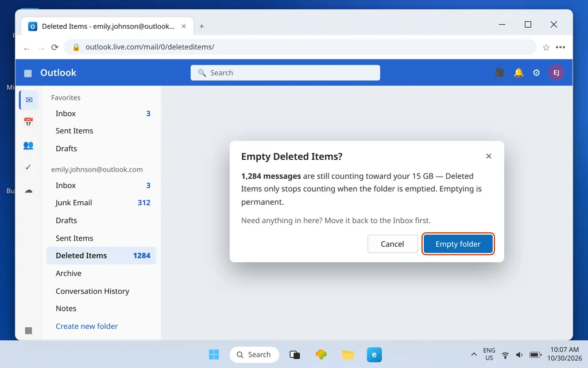588x368 pixels.
Task: Open the Windows Start menu
Action: [214, 354]
